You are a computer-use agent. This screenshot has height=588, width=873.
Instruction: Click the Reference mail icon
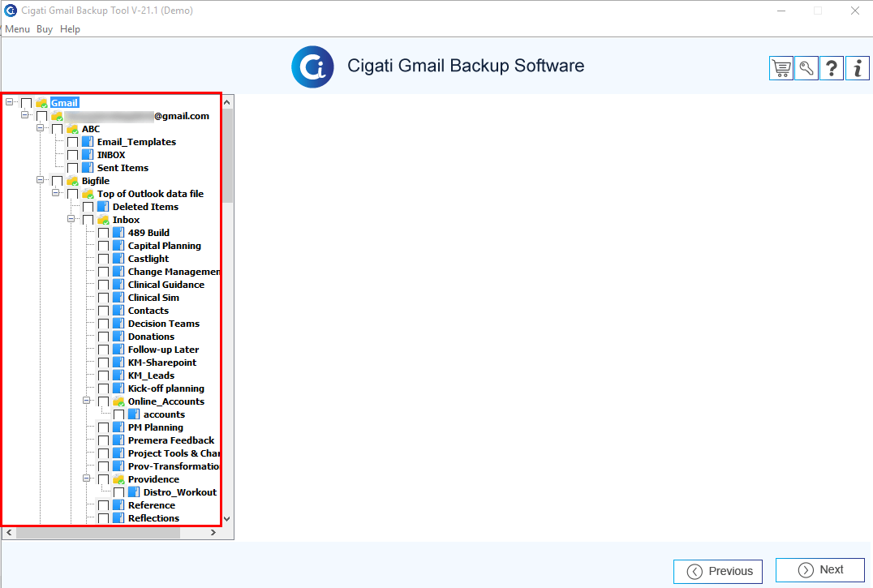118,505
